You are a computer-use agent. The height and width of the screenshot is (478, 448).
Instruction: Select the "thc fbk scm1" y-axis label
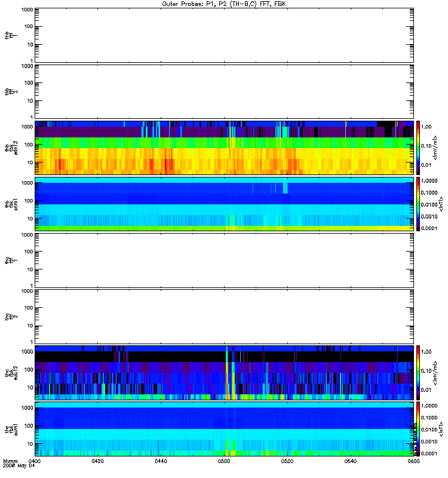[11, 429]
